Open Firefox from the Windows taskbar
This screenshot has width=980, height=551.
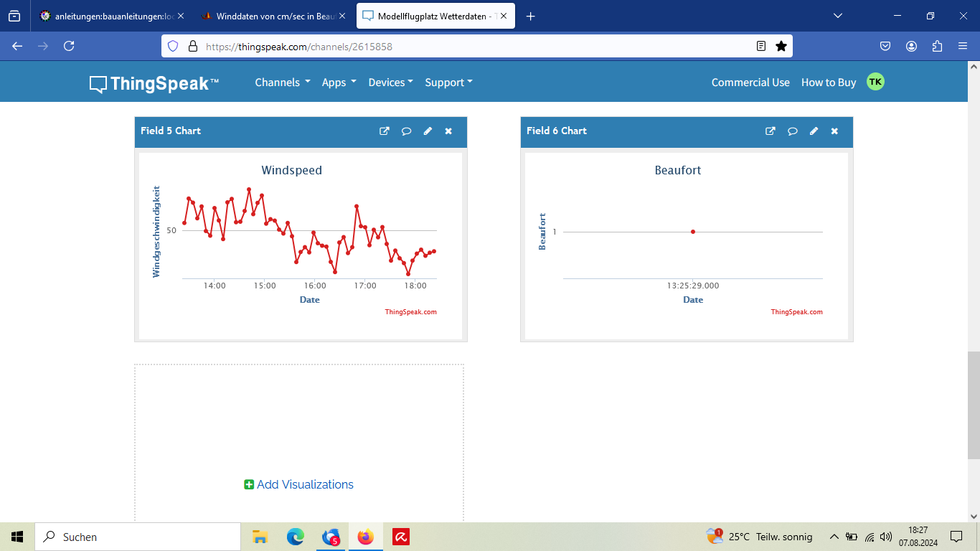366,537
